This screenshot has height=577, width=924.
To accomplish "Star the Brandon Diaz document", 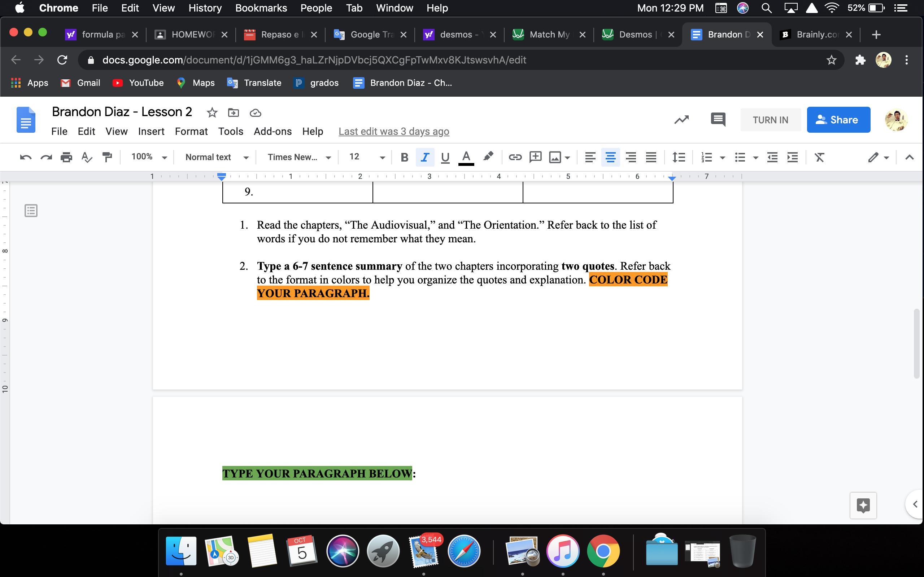I will tap(212, 113).
